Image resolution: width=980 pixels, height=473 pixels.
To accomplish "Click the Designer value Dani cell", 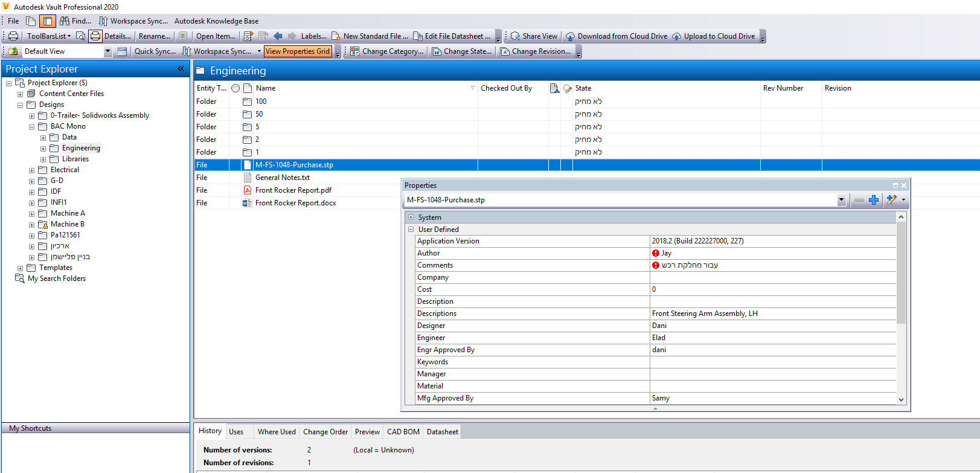I will pyautogui.click(x=773, y=326).
